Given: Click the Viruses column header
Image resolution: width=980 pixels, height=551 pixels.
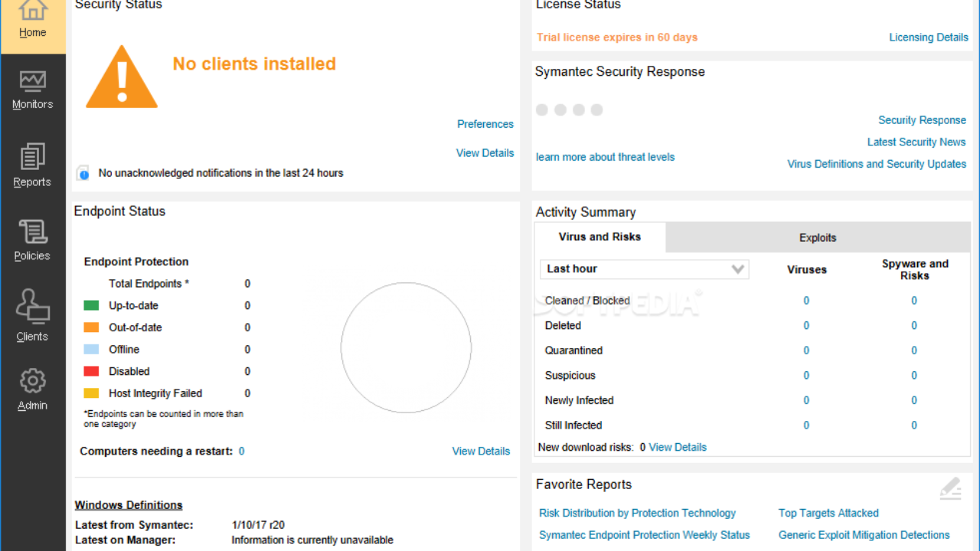Looking at the screenshot, I should tap(807, 269).
